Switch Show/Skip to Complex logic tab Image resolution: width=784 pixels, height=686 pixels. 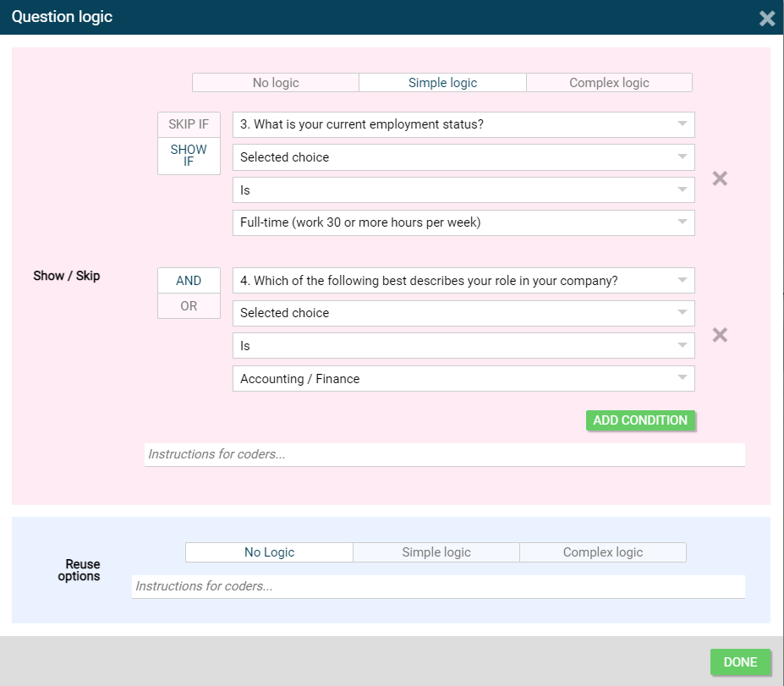[609, 83]
